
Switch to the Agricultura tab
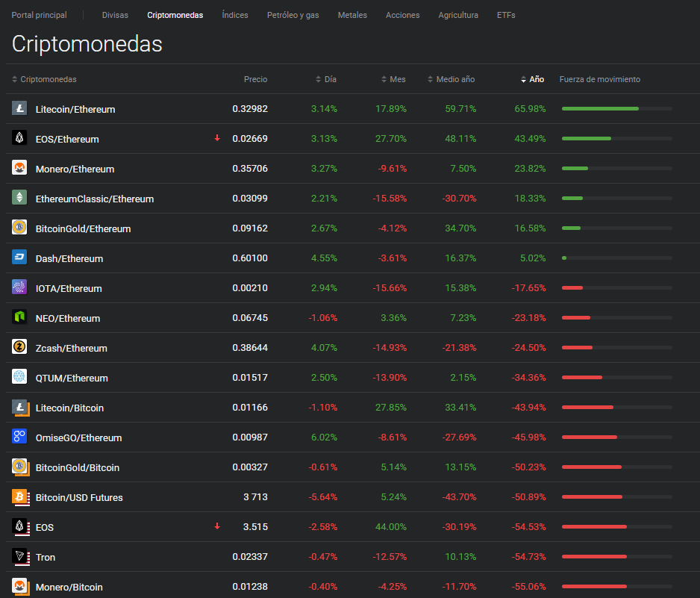click(x=458, y=15)
